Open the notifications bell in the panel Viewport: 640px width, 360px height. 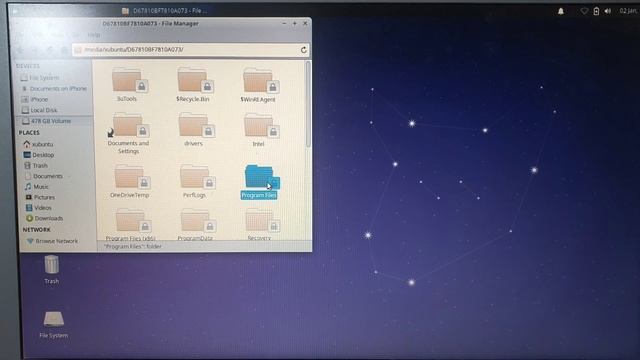[x=561, y=11]
